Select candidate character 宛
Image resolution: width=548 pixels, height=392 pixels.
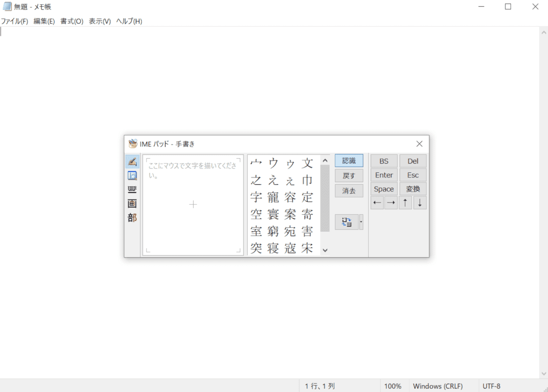click(290, 231)
